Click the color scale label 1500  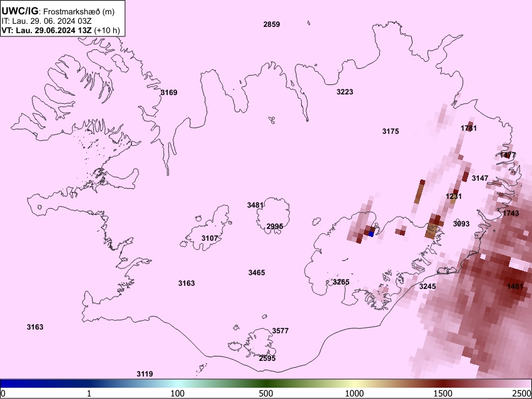pos(443,393)
